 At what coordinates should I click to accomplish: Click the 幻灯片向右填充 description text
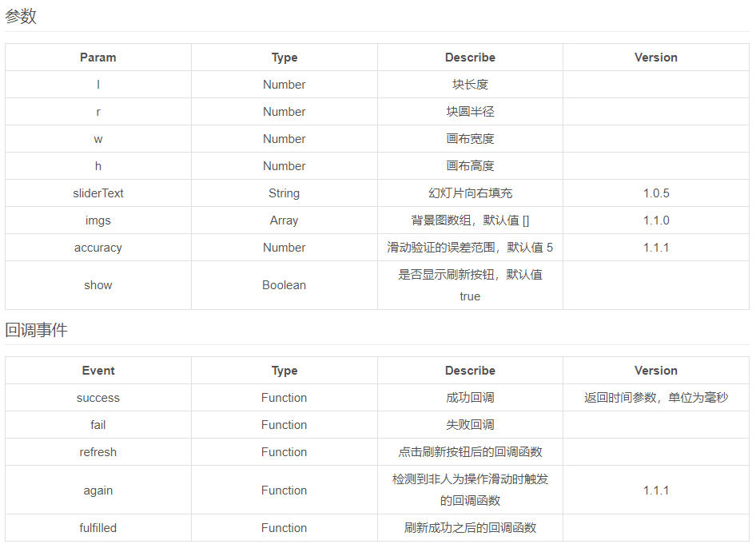(470, 193)
